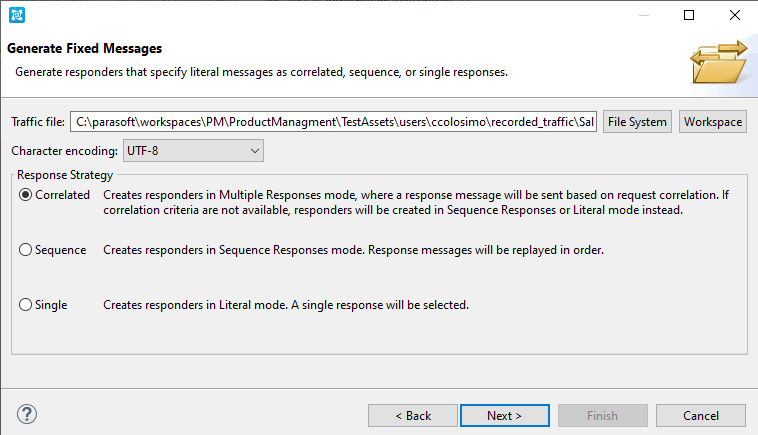
Task: Open the help question mark icon
Action: [x=27, y=414]
